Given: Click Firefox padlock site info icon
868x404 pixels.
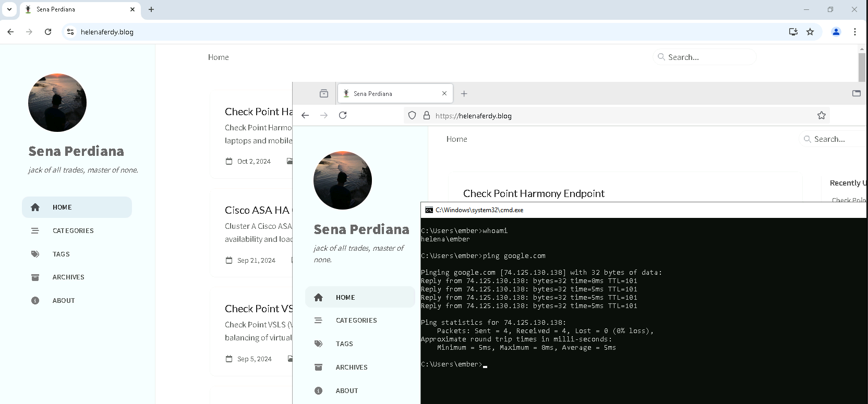Looking at the screenshot, I should (x=426, y=115).
